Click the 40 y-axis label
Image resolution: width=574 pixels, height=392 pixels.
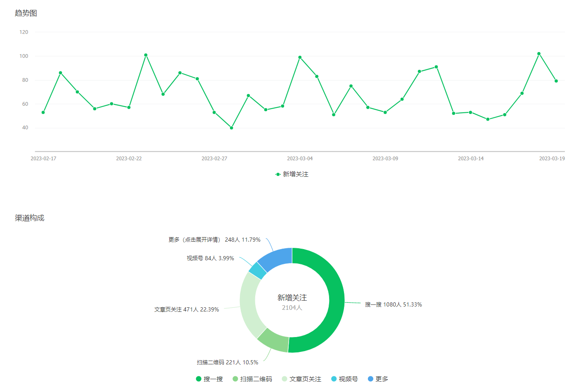tap(25, 128)
